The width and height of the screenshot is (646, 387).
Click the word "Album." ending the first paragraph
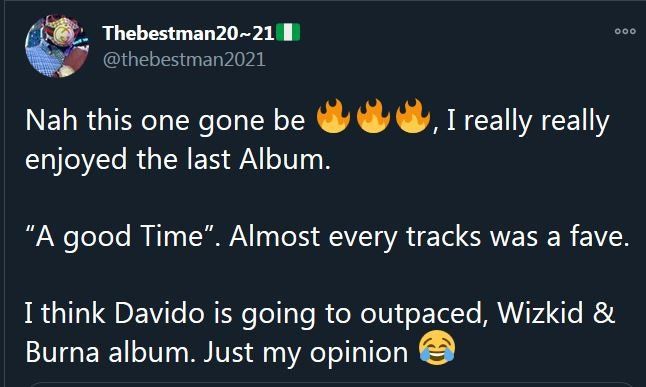pos(285,159)
